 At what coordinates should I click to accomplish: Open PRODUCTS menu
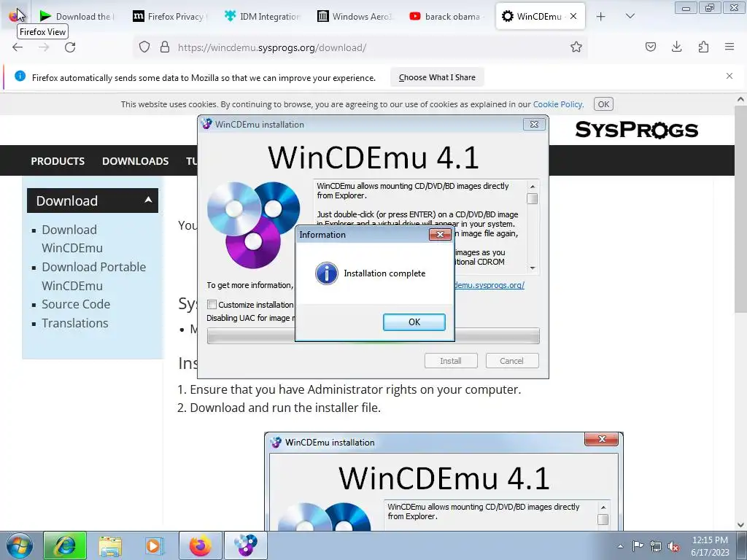58,161
